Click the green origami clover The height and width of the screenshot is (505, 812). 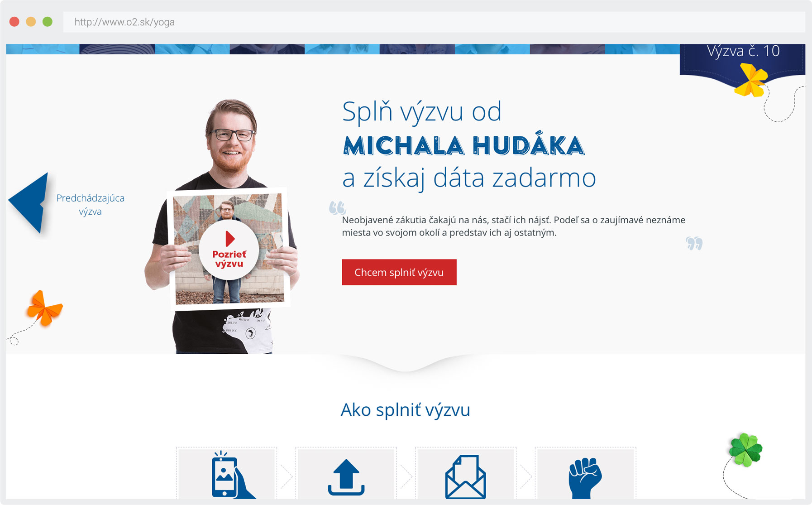(745, 449)
